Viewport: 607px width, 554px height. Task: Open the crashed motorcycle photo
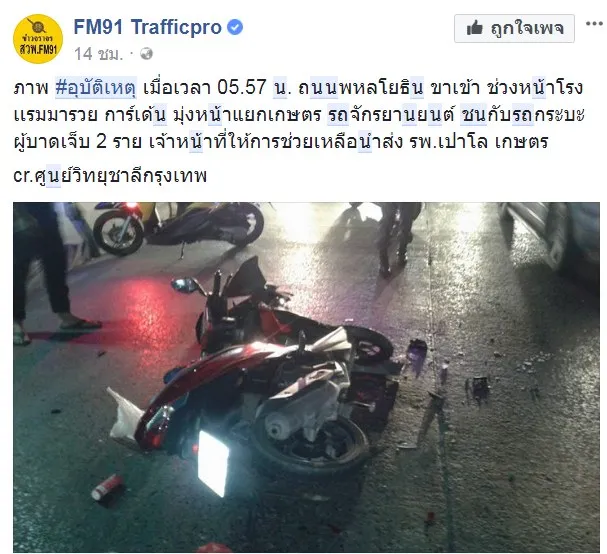(306, 377)
